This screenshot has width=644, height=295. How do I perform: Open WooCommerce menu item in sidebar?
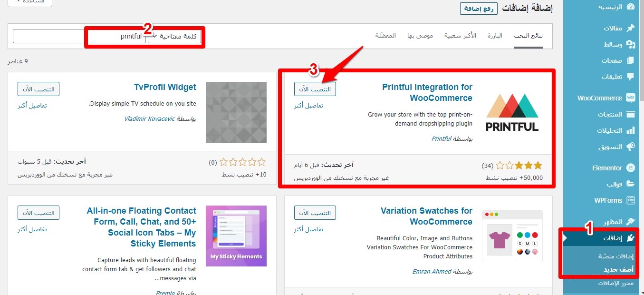[600, 98]
